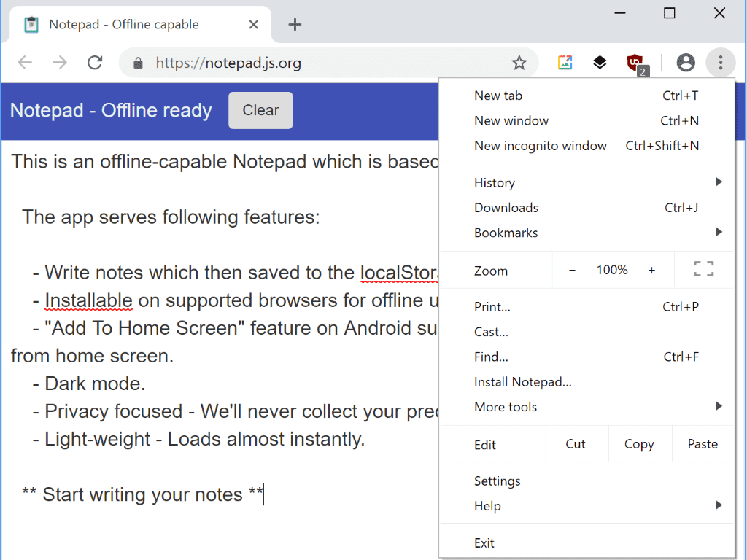Click the three-dot Chrome menu button
This screenshot has width=747, height=560.
720,63
